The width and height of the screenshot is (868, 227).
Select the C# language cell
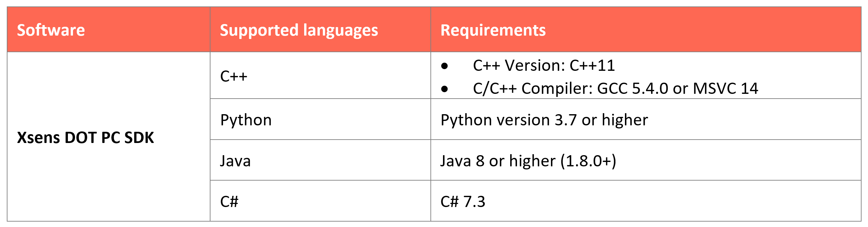(229, 202)
